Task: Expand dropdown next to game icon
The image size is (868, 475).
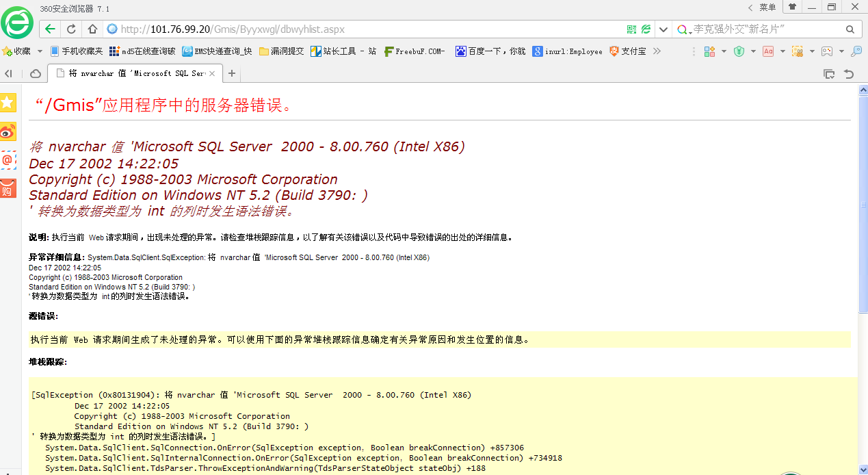Action: coord(841,51)
